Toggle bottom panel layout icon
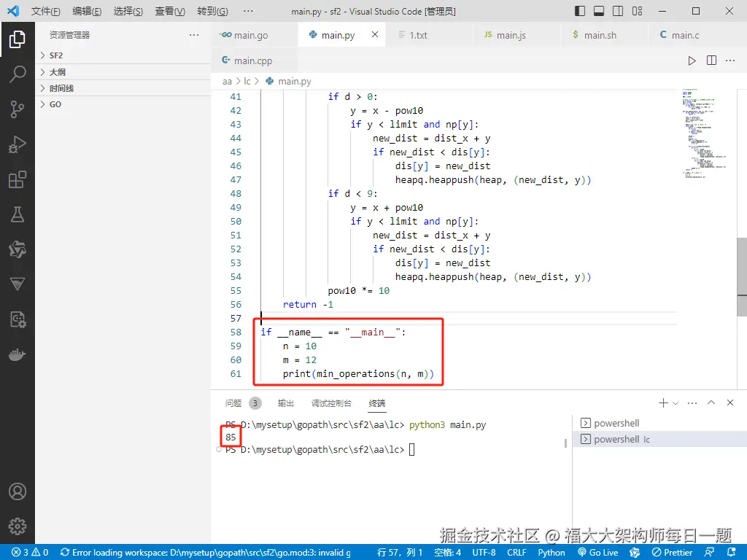The height and width of the screenshot is (560, 747). 599,11
